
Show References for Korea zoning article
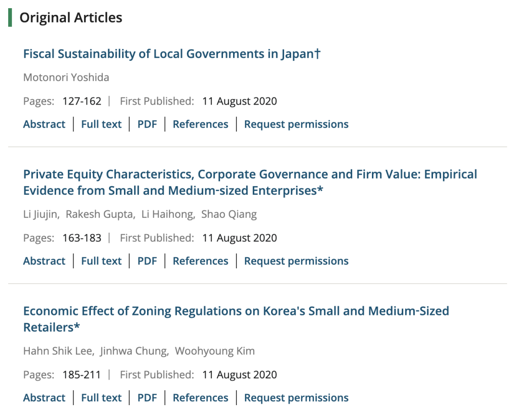[200, 398]
